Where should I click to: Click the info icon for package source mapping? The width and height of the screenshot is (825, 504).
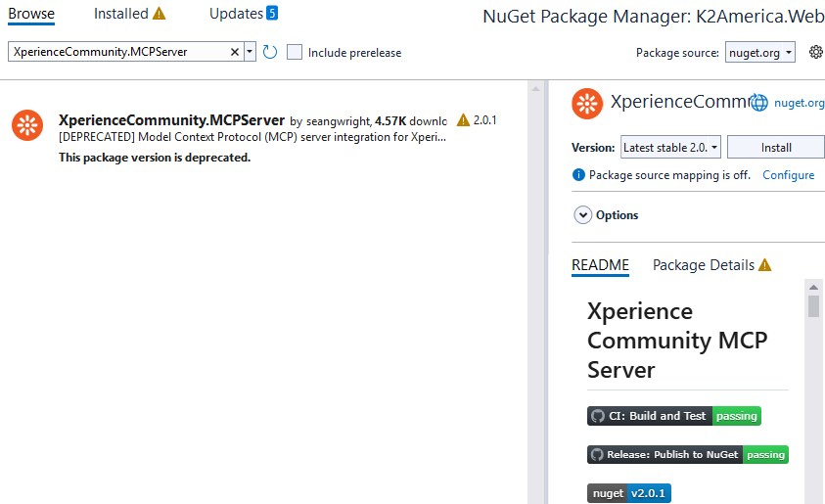[x=578, y=174]
